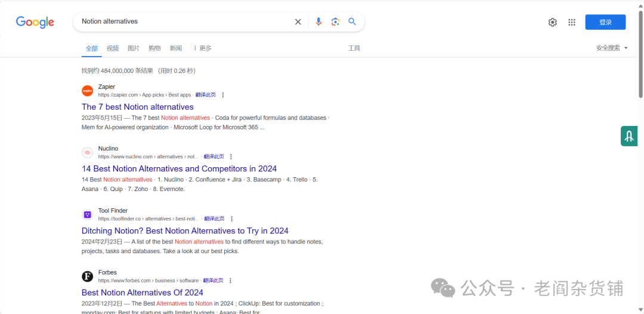
Task: Switch to the 购物 tab
Action: click(154, 48)
